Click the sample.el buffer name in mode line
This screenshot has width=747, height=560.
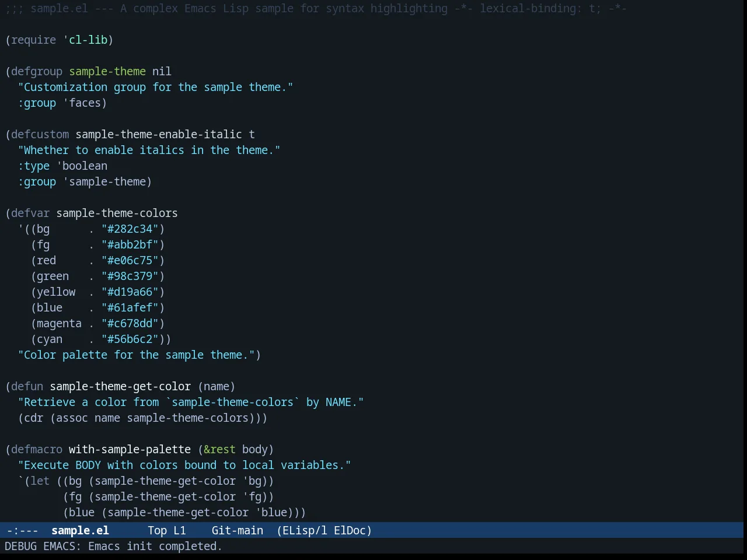[x=80, y=530]
